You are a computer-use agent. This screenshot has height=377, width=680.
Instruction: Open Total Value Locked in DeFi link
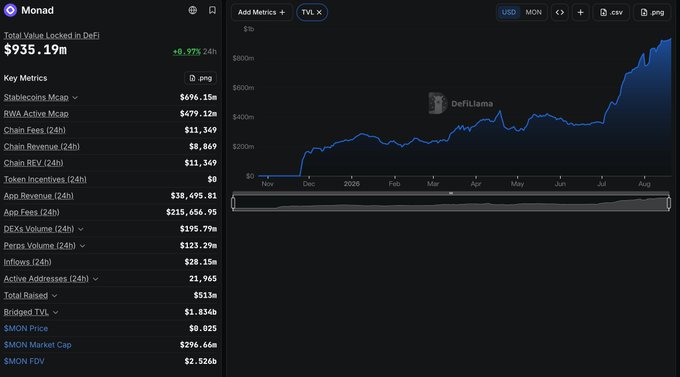[x=52, y=36]
